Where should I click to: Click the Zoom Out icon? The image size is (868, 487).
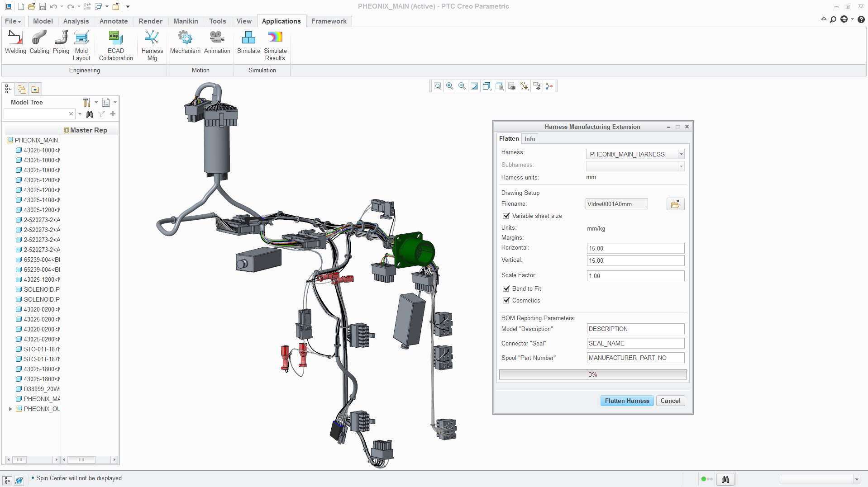(x=462, y=86)
